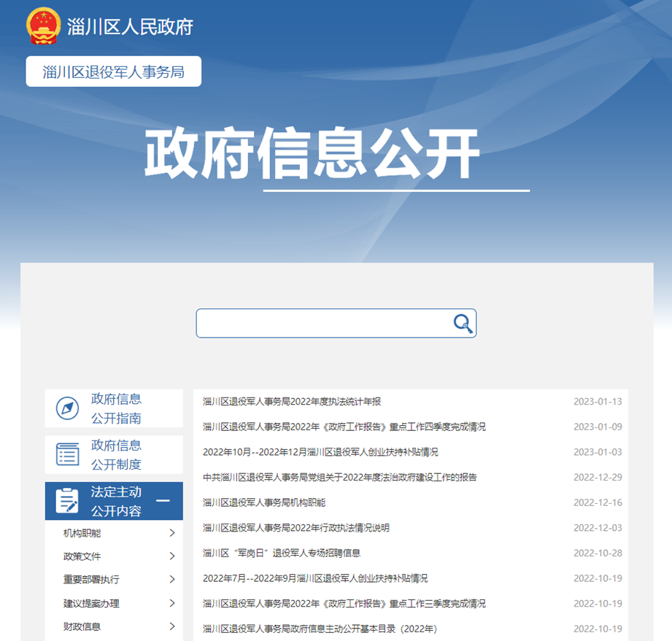Open the 财政信息 sidebar item
The image size is (672, 641).
pos(82,626)
